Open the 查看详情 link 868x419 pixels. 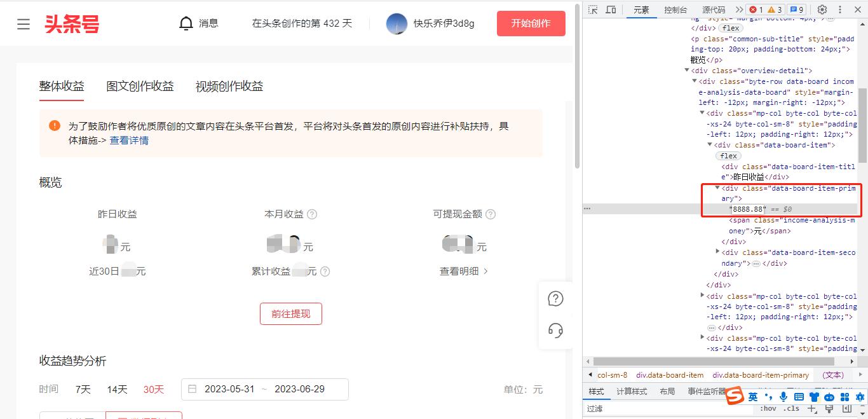coord(129,140)
